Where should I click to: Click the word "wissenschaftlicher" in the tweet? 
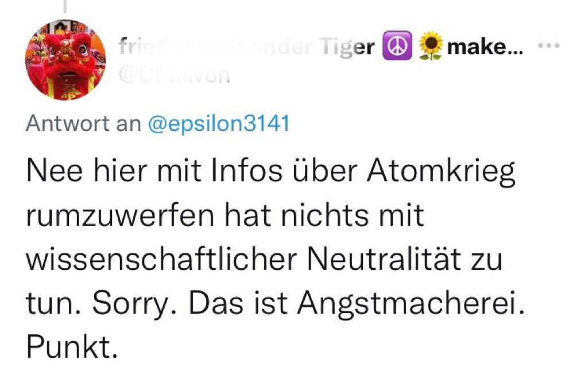(x=161, y=260)
